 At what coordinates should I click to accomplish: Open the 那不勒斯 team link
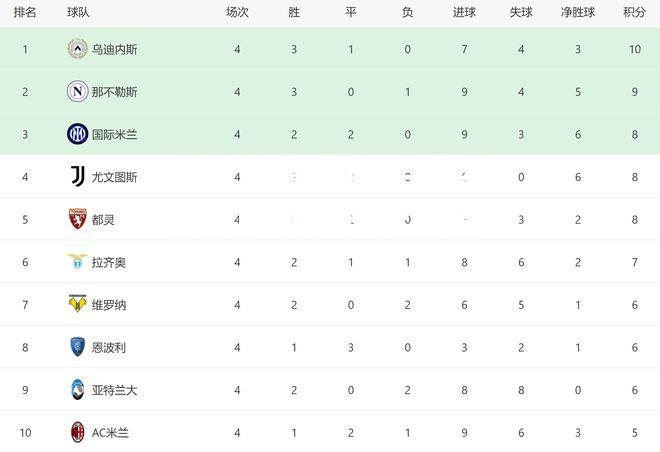(114, 92)
